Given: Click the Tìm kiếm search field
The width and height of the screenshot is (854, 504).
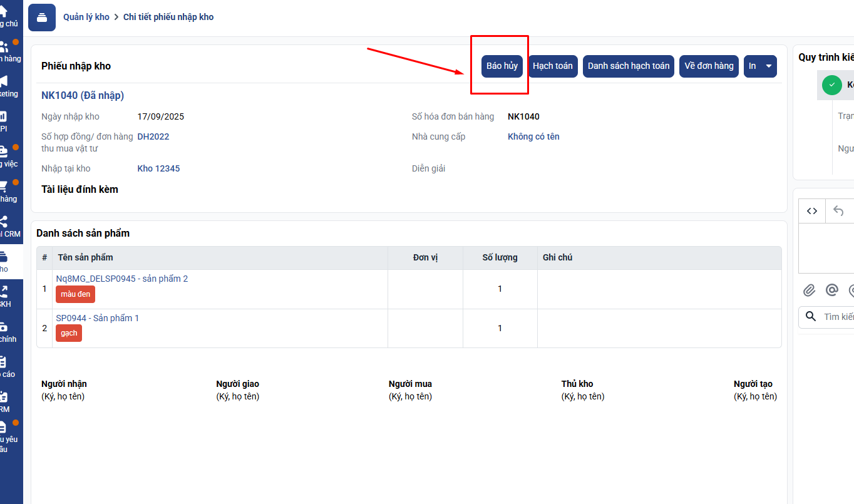Looking at the screenshot, I should tap(837, 317).
